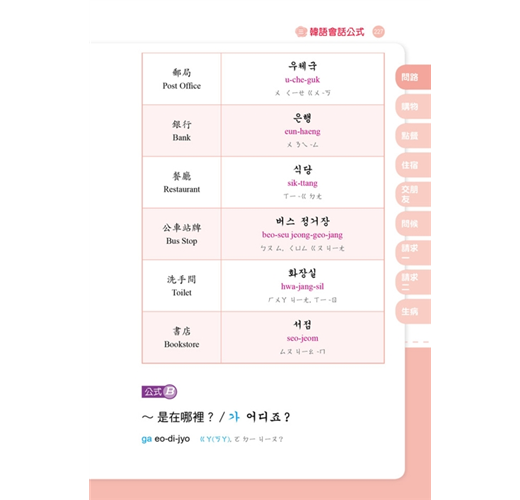Image resolution: width=520 pixels, height=500 pixels.
Task: Click the page number 227 badge
Action: [378, 32]
